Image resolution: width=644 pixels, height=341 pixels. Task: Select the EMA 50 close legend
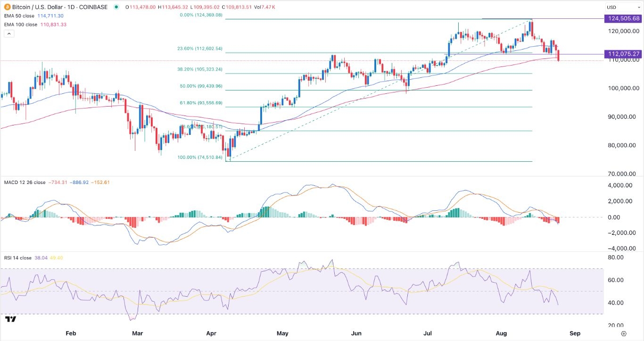click(x=20, y=16)
